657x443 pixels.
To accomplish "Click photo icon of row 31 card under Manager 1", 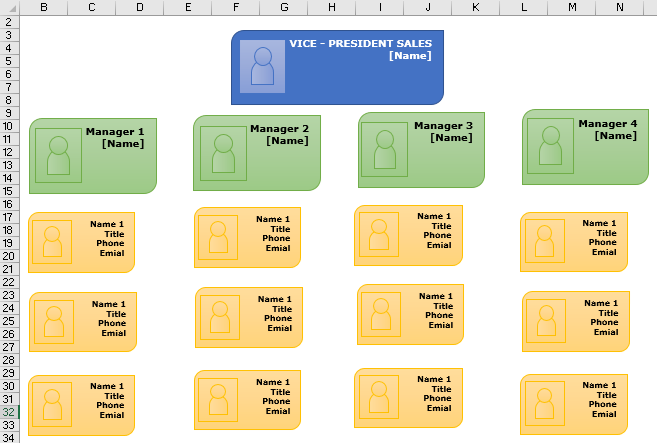I will tap(52, 404).
